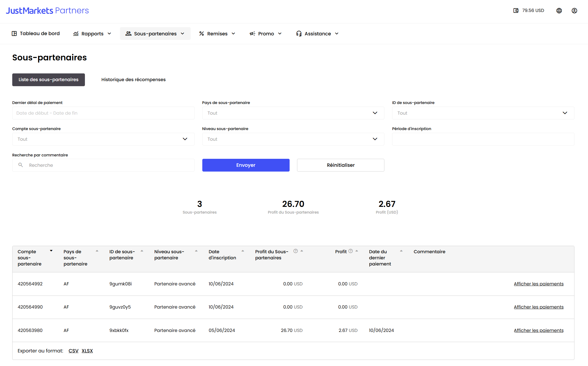Click the Profit du Sous-partenaires help icon
The width and height of the screenshot is (588, 366).
(x=295, y=251)
